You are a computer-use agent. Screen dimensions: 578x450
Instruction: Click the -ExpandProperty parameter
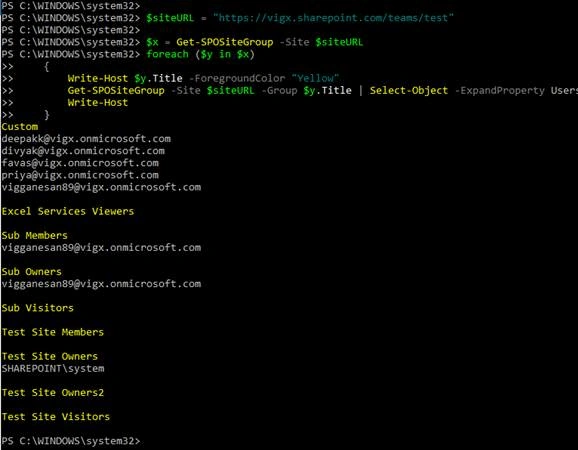[x=499, y=91]
